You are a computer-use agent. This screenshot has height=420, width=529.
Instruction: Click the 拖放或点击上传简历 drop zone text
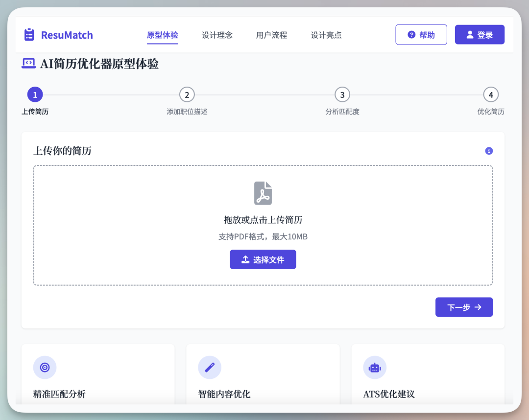click(263, 220)
